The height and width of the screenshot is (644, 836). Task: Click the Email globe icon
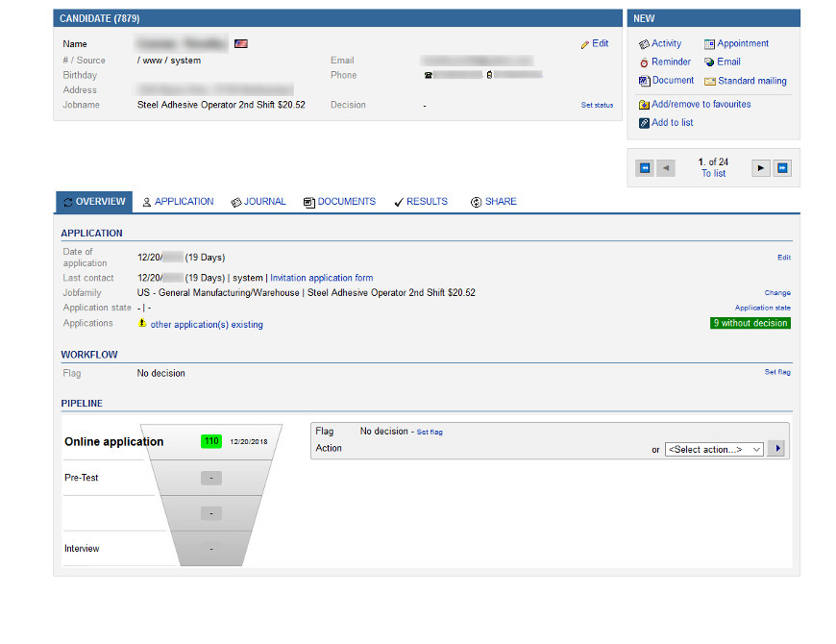click(709, 62)
